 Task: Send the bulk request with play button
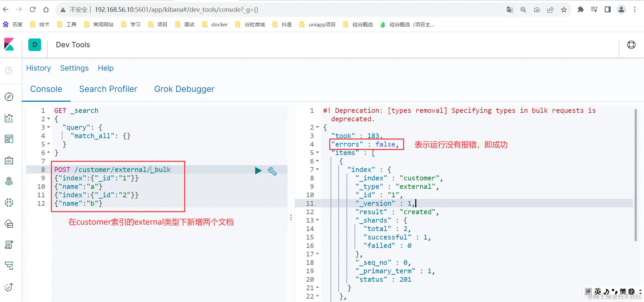[258, 171]
